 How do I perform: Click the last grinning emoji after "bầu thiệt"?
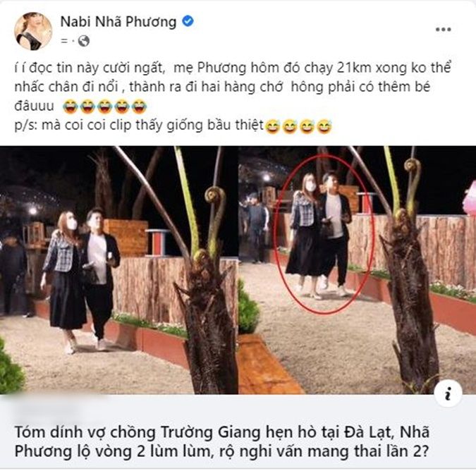(324, 126)
